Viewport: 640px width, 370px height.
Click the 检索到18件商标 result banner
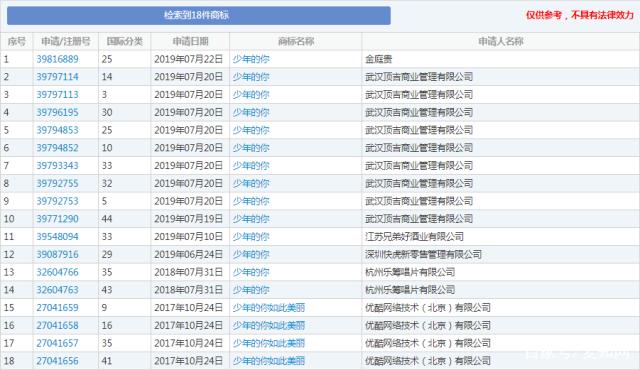point(199,16)
